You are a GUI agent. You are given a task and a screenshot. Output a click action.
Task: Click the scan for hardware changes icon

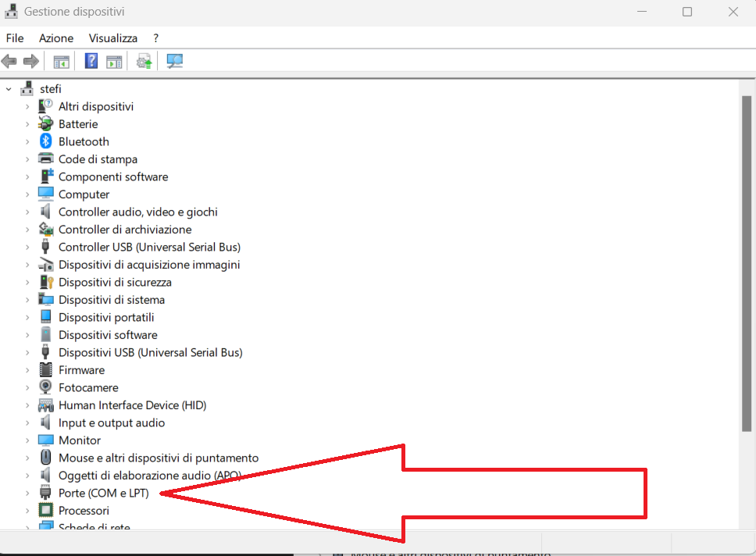[x=174, y=61]
